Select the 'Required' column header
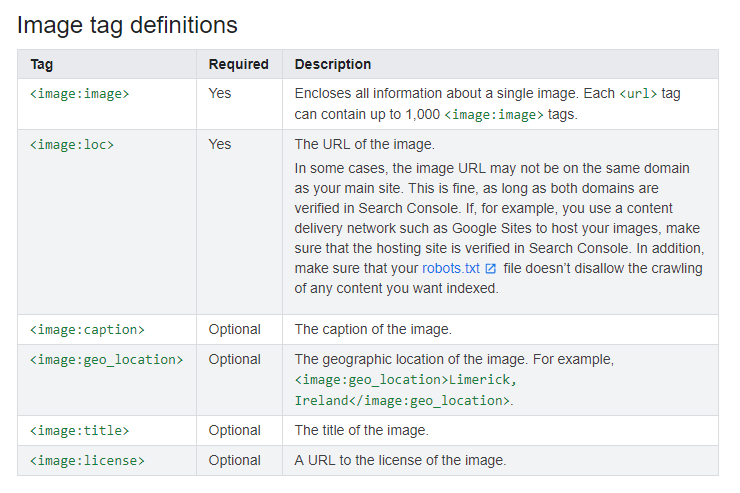Viewport: 740px width, 493px height. click(x=238, y=64)
